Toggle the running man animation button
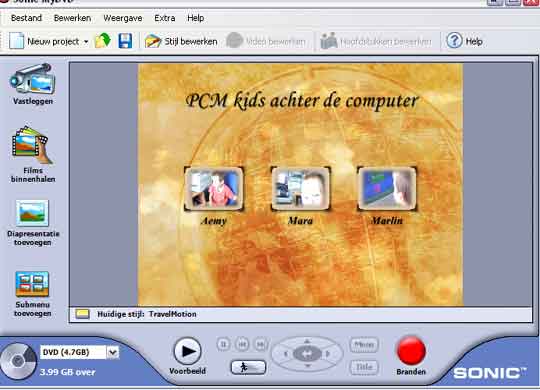 pyautogui.click(x=248, y=367)
